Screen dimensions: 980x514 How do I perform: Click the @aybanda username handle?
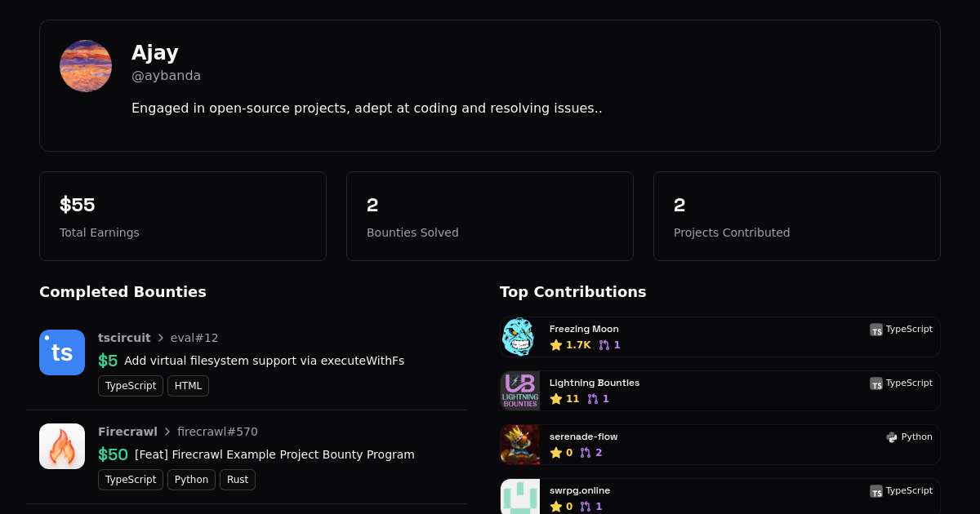(166, 76)
